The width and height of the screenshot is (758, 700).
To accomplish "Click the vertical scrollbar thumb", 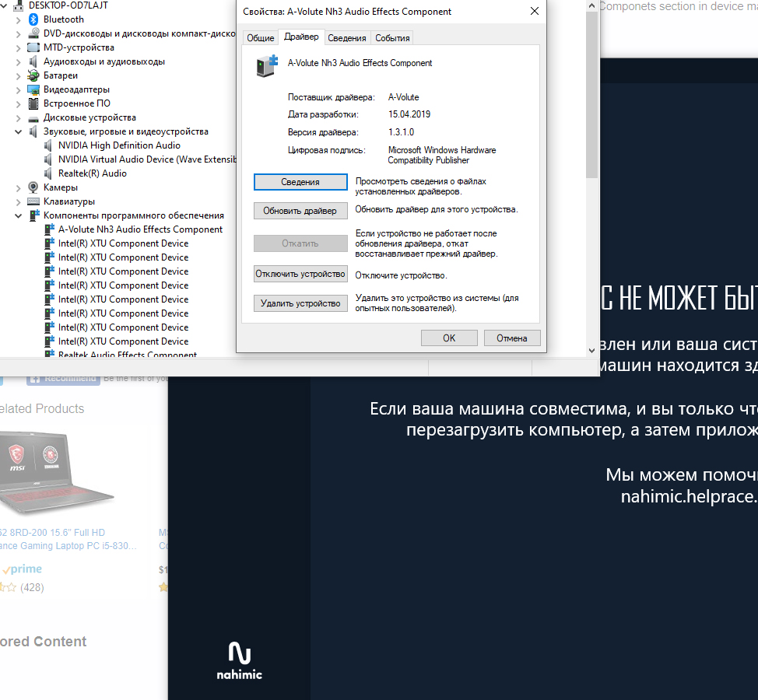I will click(x=591, y=95).
